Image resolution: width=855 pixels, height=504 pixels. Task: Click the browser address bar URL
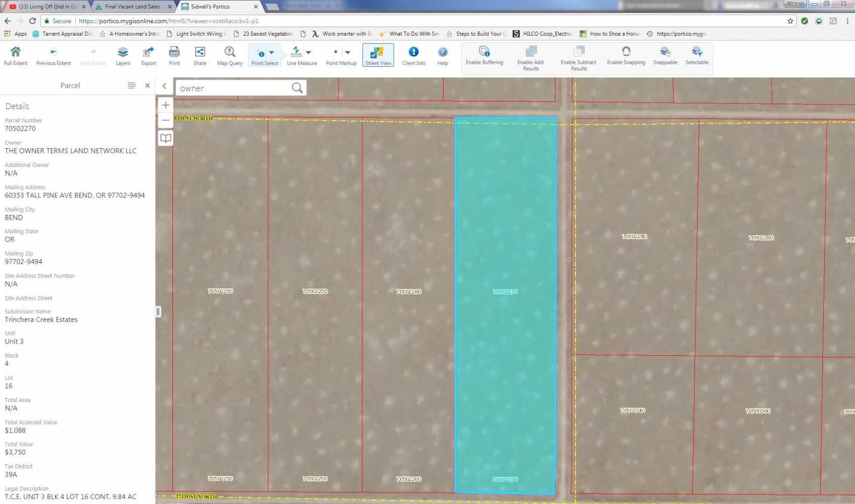[x=168, y=21]
